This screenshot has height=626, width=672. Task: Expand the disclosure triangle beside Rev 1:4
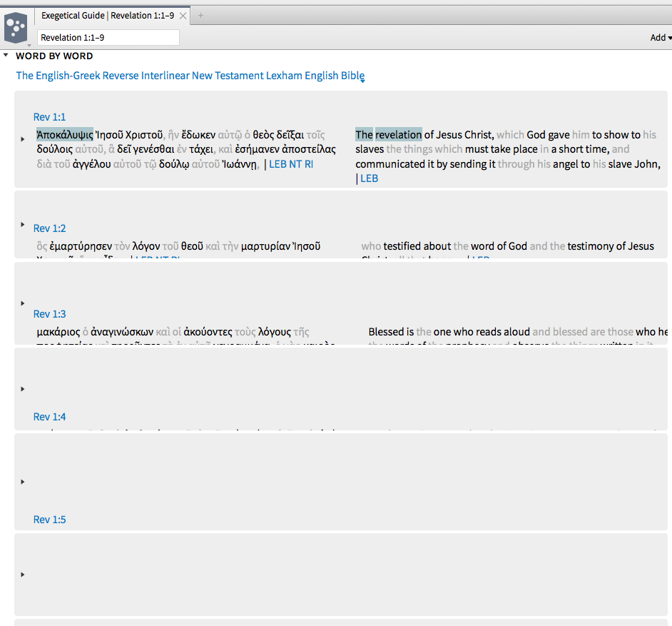[x=22, y=388]
